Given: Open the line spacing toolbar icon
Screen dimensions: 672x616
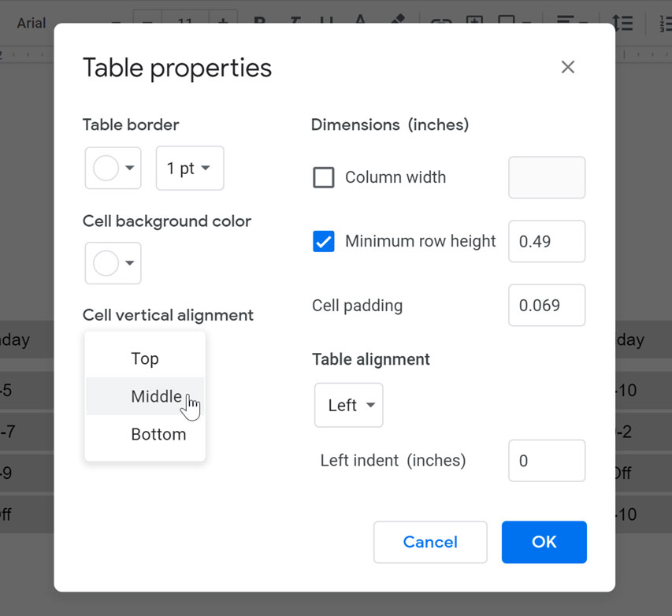Looking at the screenshot, I should [623, 23].
